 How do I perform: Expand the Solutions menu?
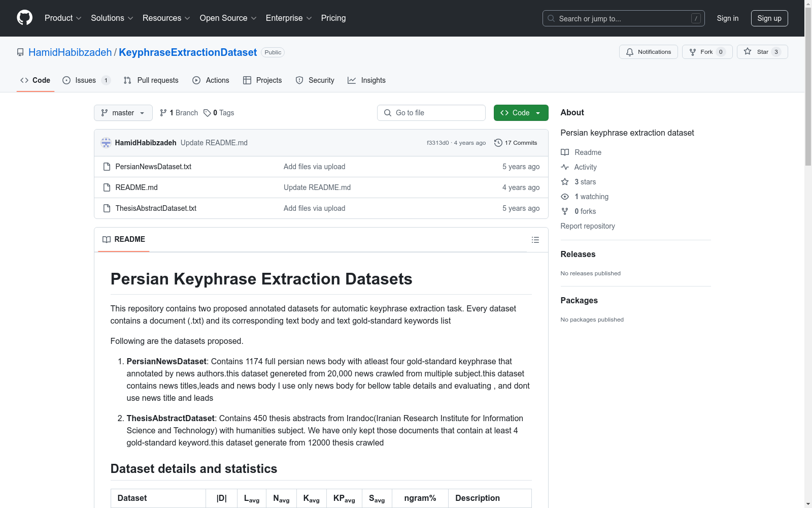point(112,18)
